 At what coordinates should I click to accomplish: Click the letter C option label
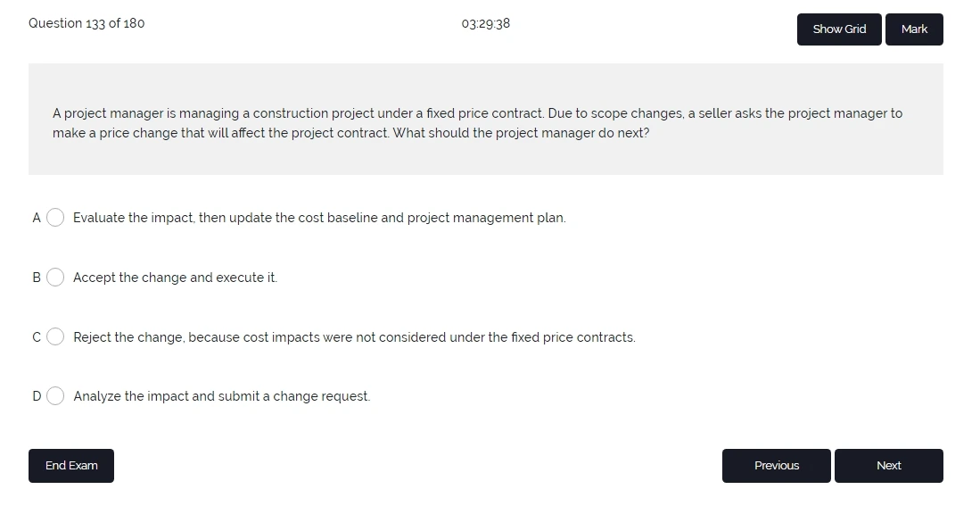(x=37, y=337)
